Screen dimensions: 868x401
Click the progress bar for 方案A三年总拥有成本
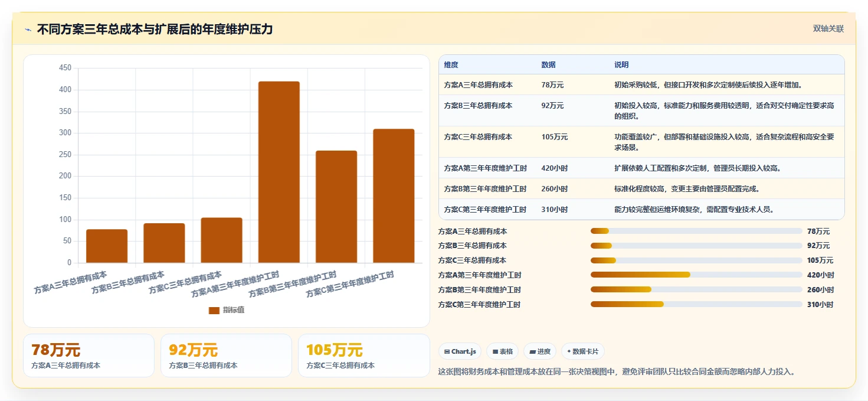point(696,231)
